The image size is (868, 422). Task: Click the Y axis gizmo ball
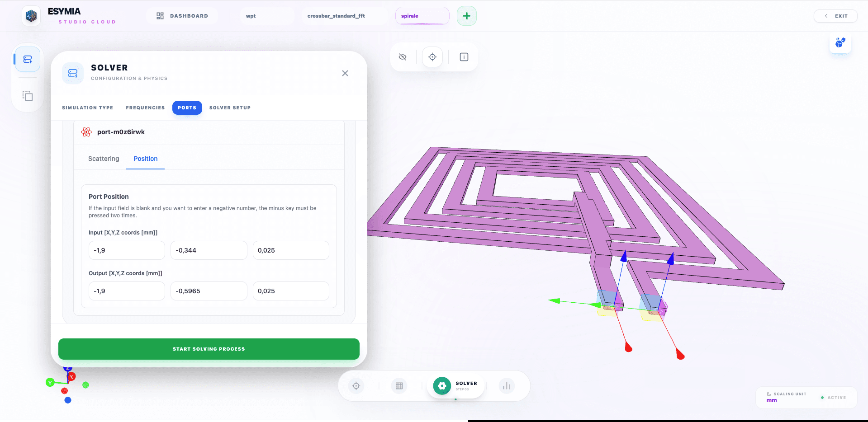click(x=50, y=383)
